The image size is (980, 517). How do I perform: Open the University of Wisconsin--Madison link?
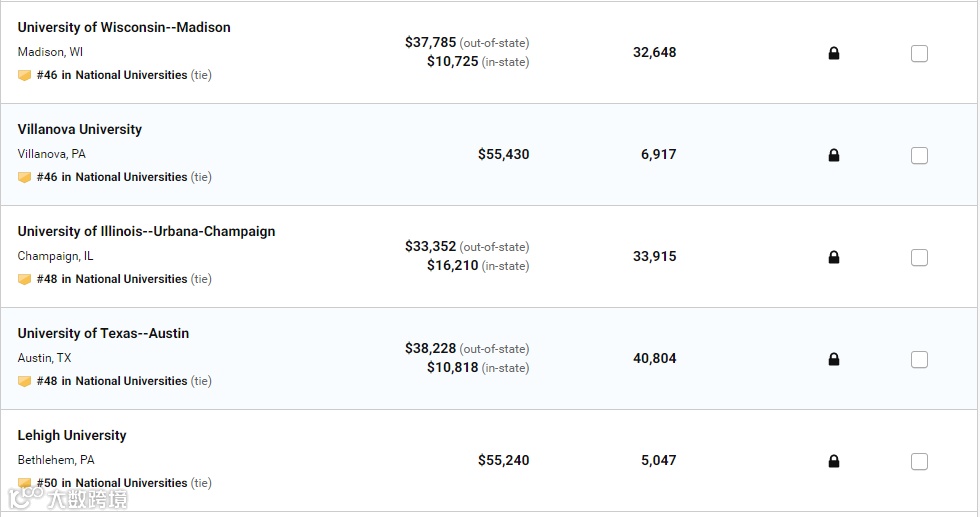[x=124, y=27]
